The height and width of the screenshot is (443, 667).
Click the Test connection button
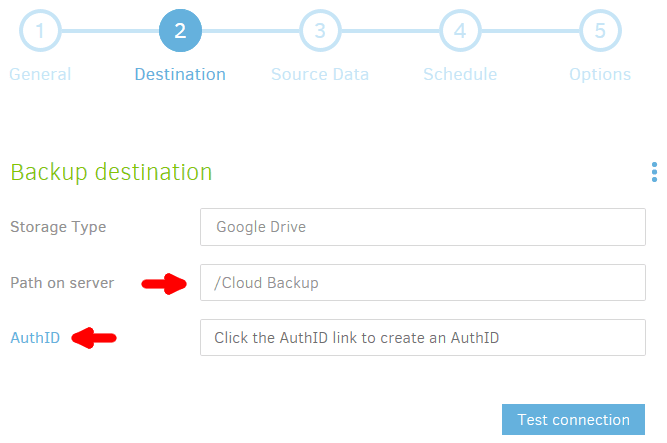[x=573, y=420]
